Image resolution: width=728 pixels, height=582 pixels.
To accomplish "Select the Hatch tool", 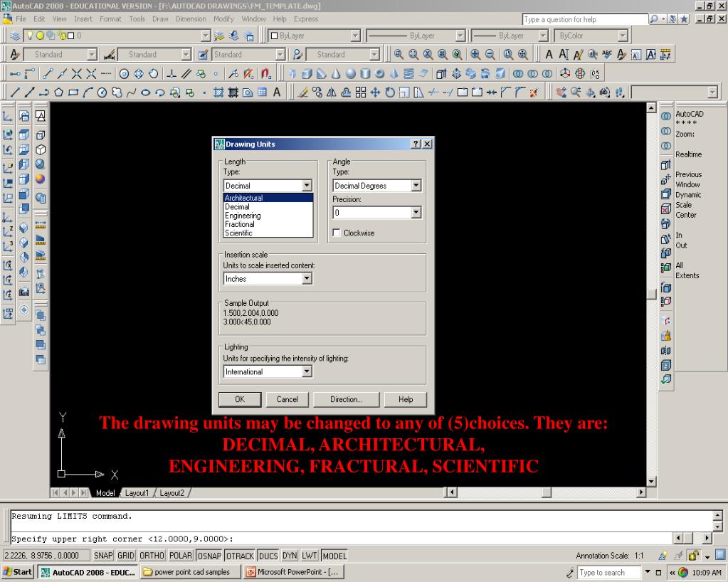I will coord(218,92).
